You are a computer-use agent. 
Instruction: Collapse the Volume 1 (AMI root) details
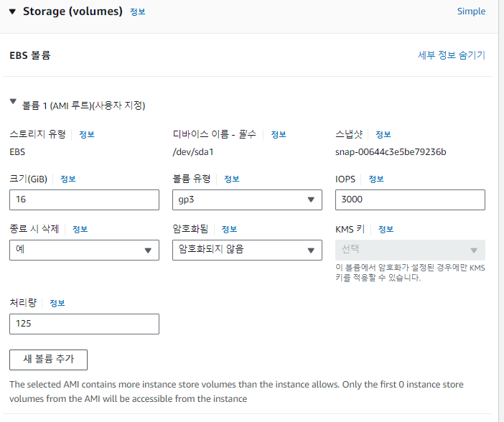click(x=13, y=103)
